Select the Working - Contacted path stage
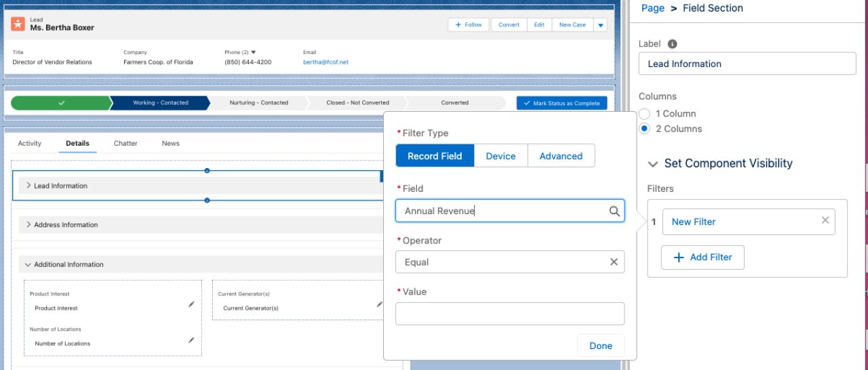This screenshot has height=370, width=868. tap(161, 103)
